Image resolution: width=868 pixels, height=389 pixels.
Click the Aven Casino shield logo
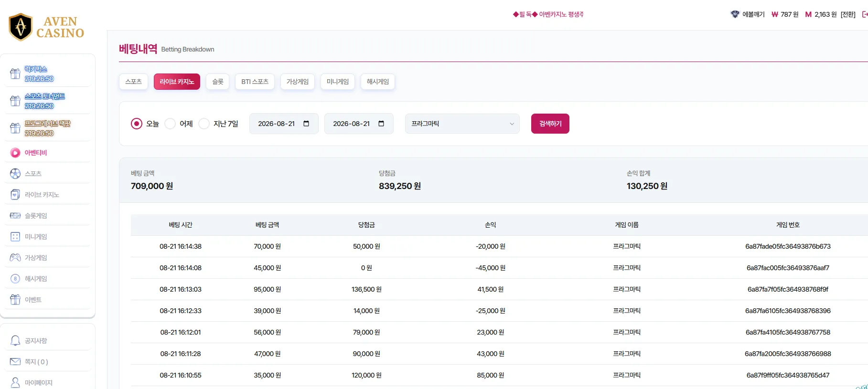click(x=21, y=27)
